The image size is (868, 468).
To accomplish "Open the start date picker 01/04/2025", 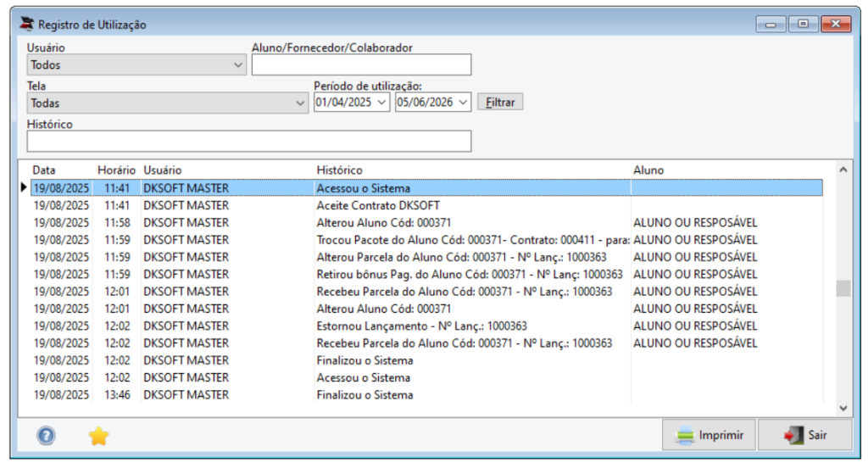I will tap(352, 103).
